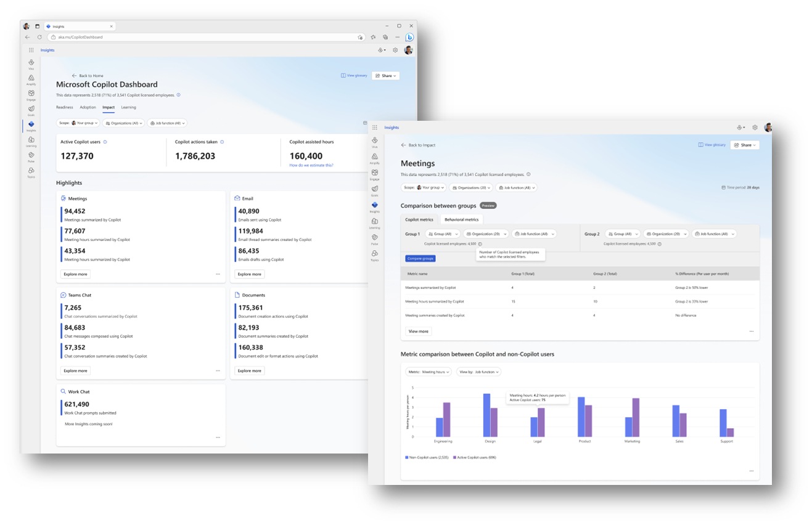This screenshot has height=525, width=812.
Task: Click the browser address bar
Action: coord(207,37)
